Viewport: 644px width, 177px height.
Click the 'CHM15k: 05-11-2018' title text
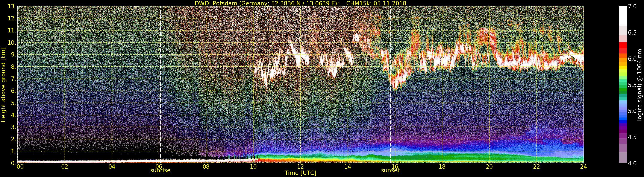tap(376, 3)
